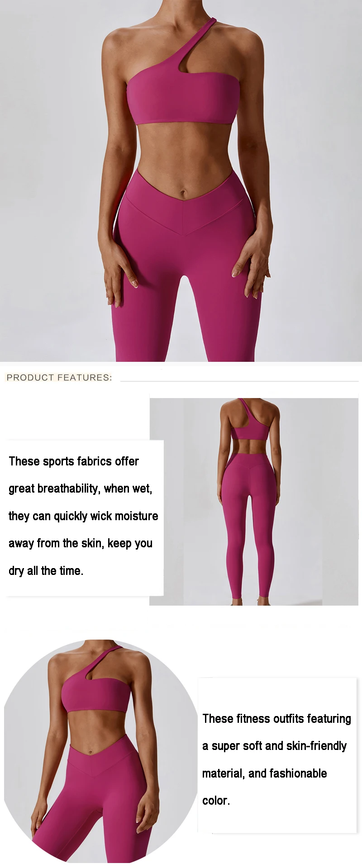Click the front view main product photo
362x868 pixels.
tap(181, 181)
